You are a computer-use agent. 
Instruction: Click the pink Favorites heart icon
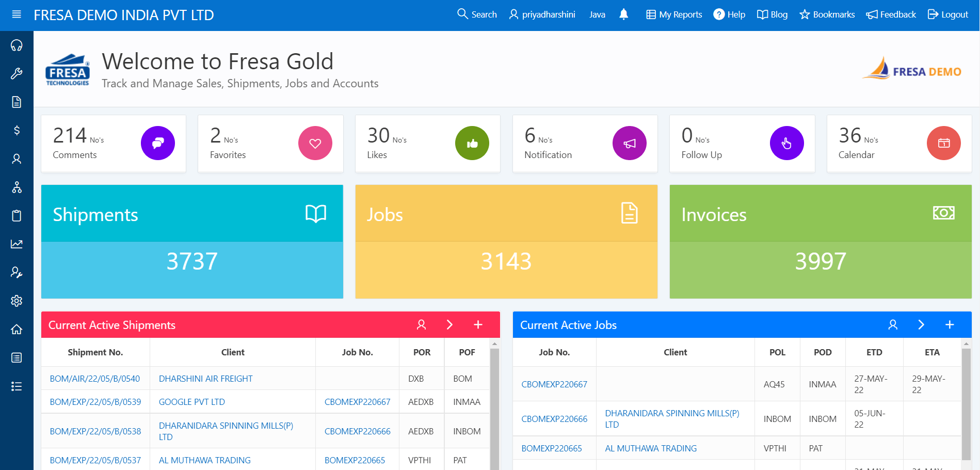[315, 143]
